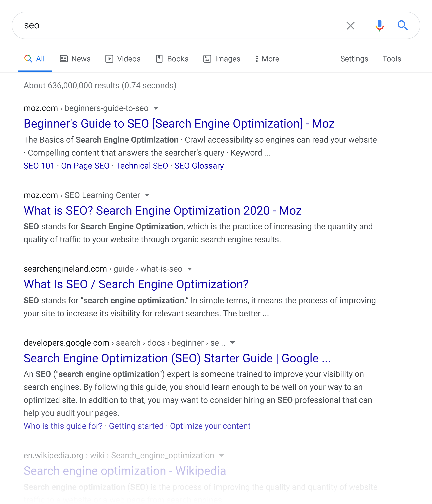
Task: Expand the dropdown arrow next to moz.com beginners-guide-to-seo
Action: [156, 108]
